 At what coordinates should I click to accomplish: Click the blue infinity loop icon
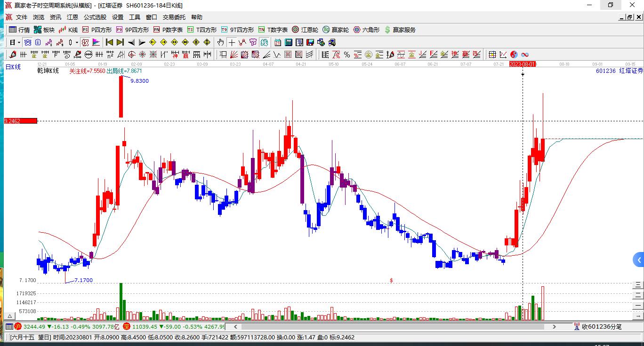pyautogui.click(x=524, y=55)
